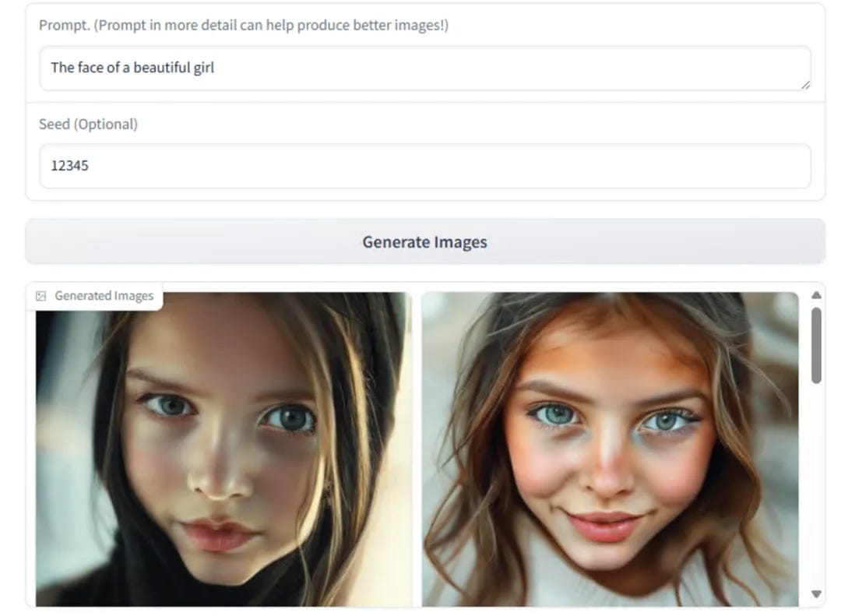Click the gallery scrollbar up arrow
The image size is (841, 616).
click(x=816, y=295)
